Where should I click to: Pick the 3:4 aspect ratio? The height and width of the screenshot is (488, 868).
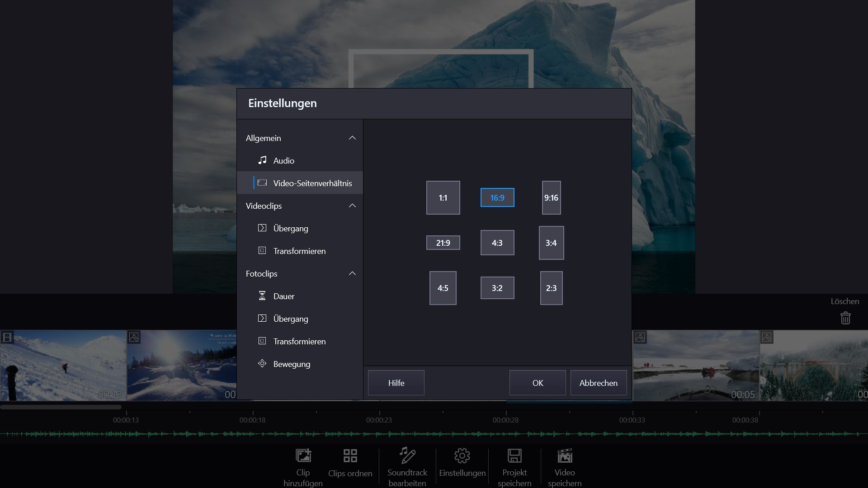551,243
